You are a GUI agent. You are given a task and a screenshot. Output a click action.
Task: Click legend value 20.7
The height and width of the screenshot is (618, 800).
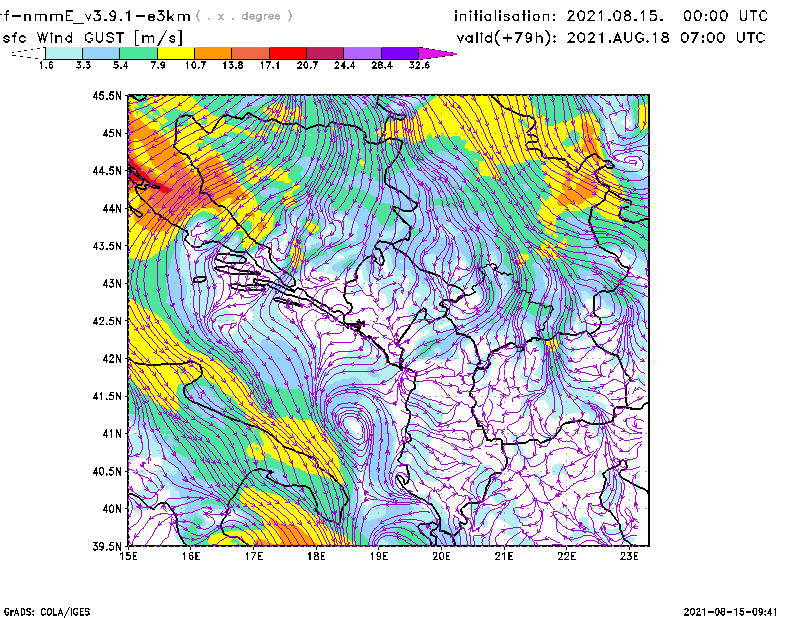(307, 65)
